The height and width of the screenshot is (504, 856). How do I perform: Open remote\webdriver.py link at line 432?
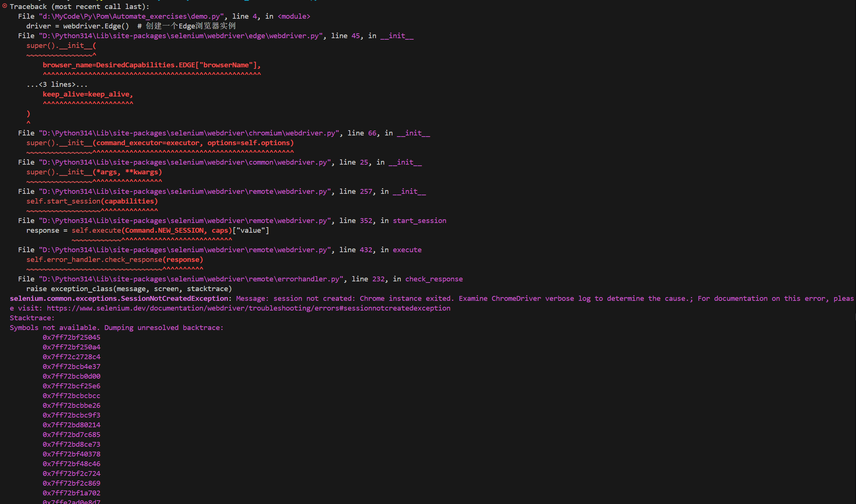pyautogui.click(x=185, y=250)
